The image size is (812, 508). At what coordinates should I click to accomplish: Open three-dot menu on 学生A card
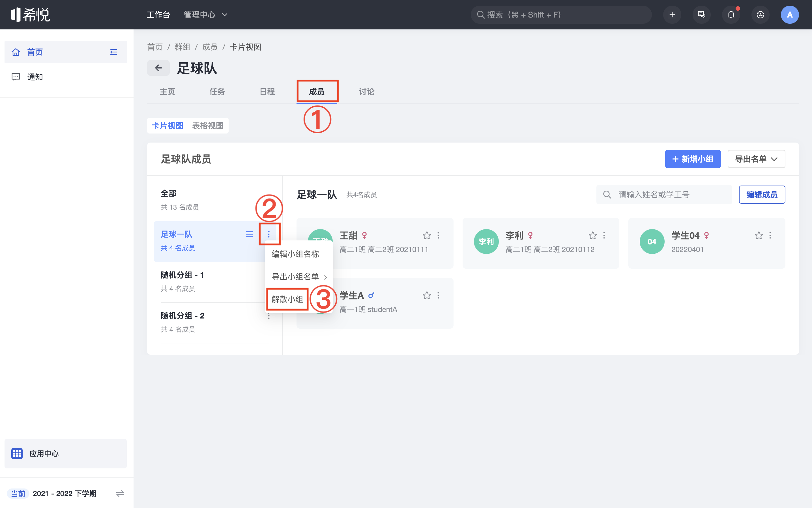tap(438, 295)
